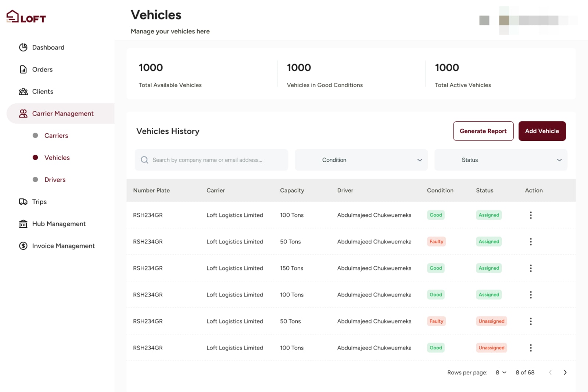
Task: Click the Orders document icon
Action: (23, 69)
